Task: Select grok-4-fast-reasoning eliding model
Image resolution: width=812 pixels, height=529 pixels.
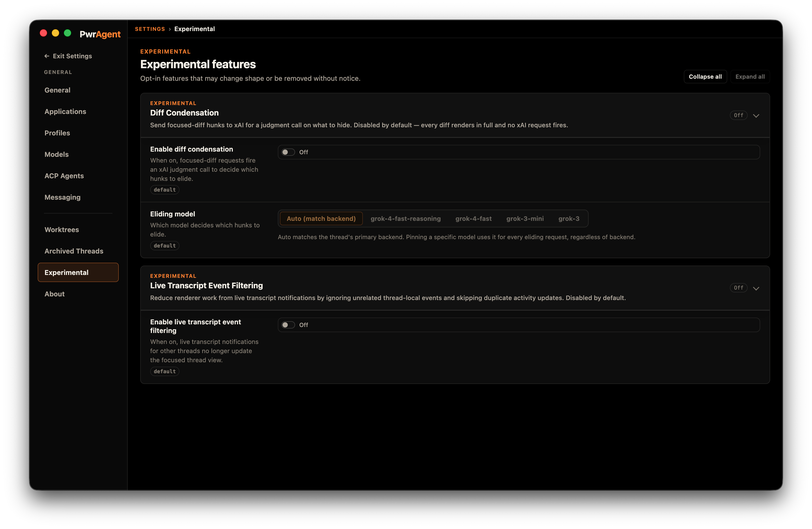Action: click(406, 218)
